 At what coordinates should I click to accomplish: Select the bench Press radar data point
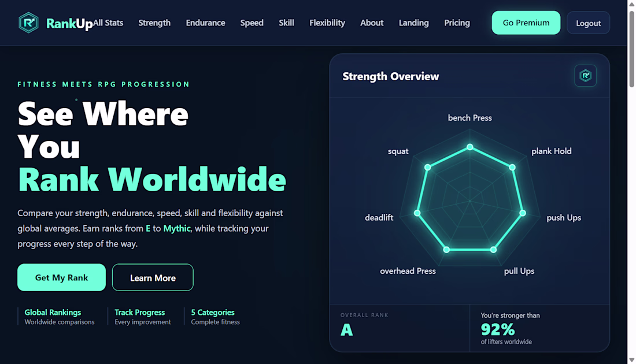click(469, 147)
